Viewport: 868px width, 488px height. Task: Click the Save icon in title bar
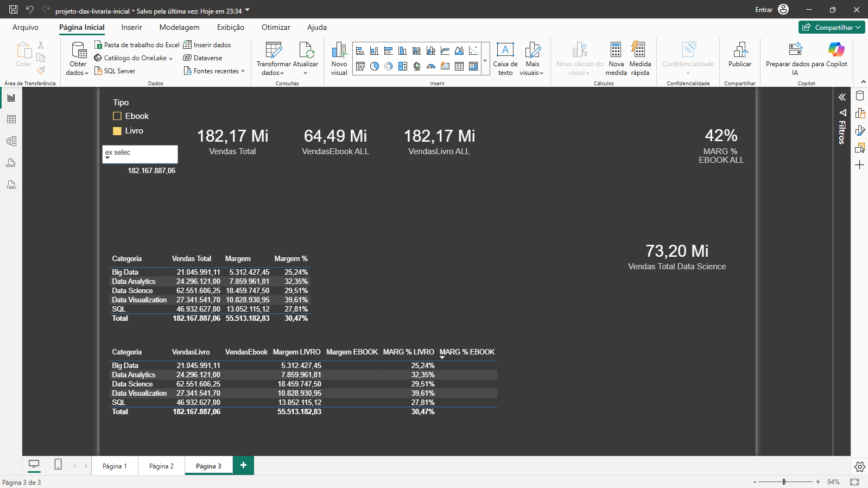click(x=13, y=10)
